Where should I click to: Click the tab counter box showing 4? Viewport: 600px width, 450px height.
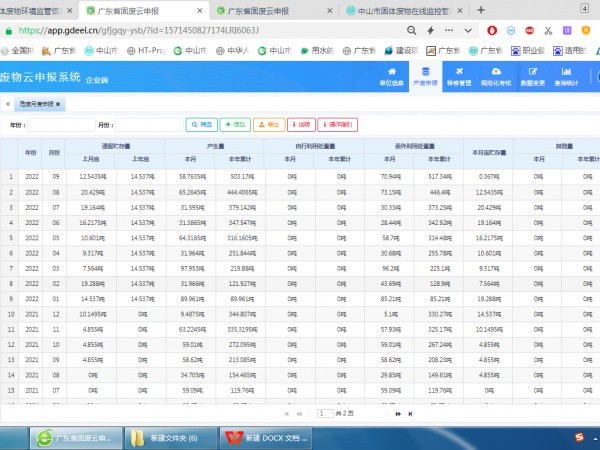[585, 8]
